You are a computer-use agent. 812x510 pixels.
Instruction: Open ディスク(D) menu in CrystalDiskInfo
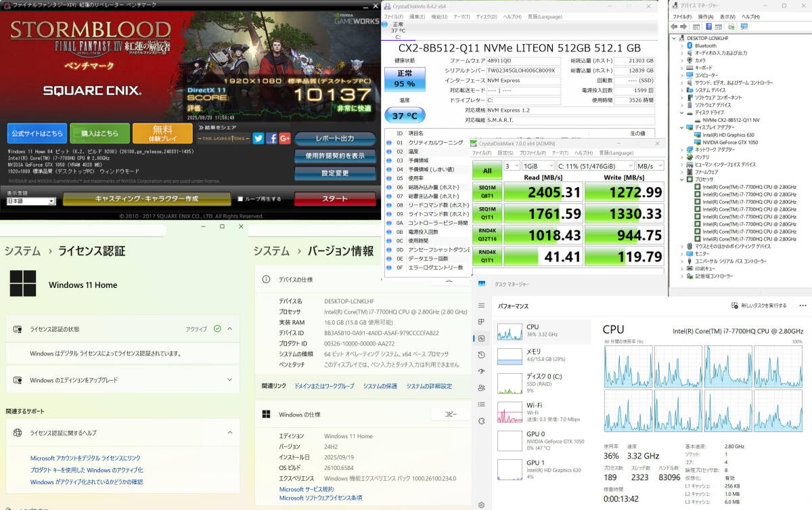[487, 16]
